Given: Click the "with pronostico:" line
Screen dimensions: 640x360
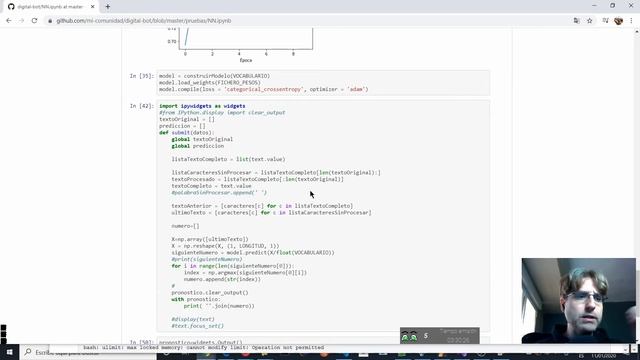Looking at the screenshot, I should (x=196, y=299).
